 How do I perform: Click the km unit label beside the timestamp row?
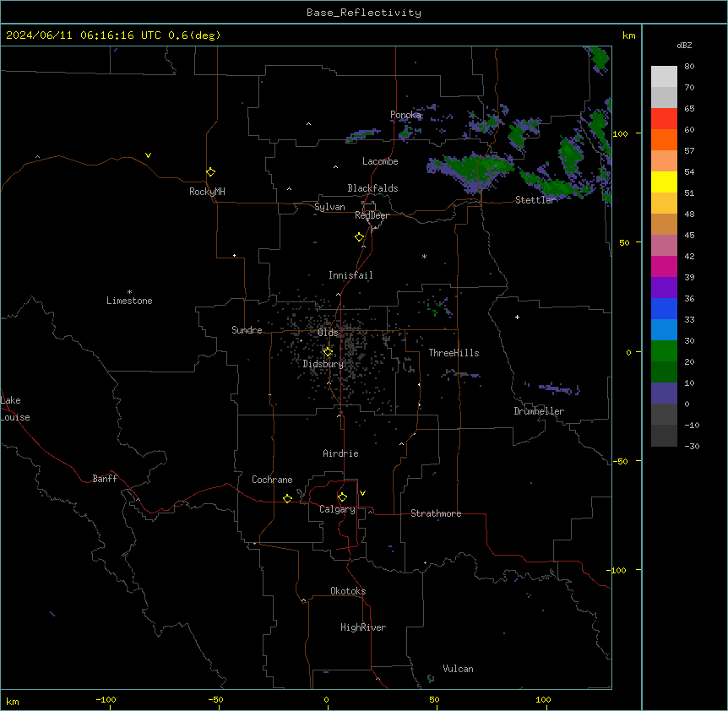tap(628, 35)
